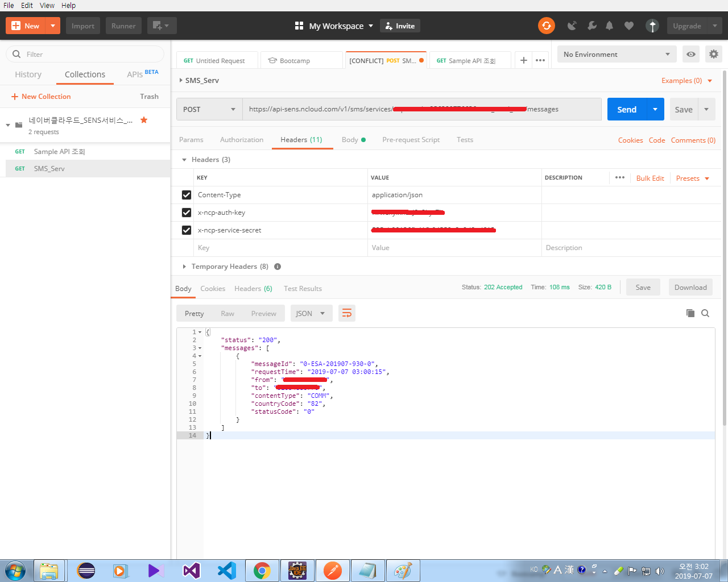728x582 pixels.
Task: Click star on the SENS collection
Action: tap(144, 120)
